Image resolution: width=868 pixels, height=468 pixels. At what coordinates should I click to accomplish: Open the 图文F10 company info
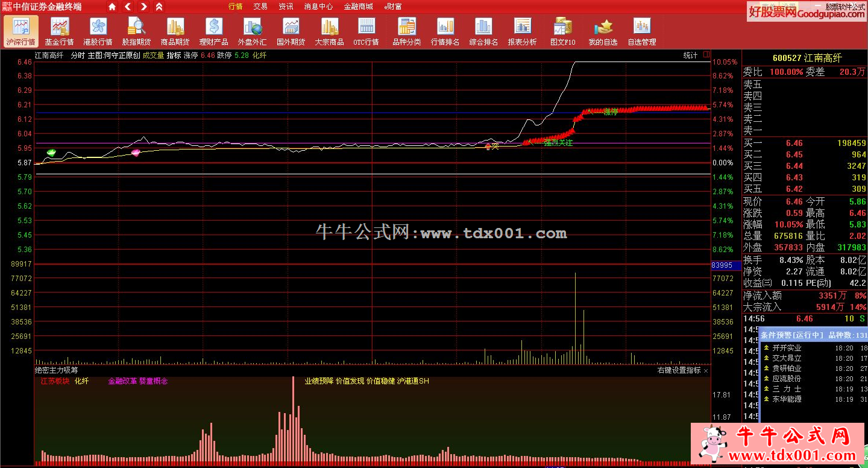tap(563, 31)
